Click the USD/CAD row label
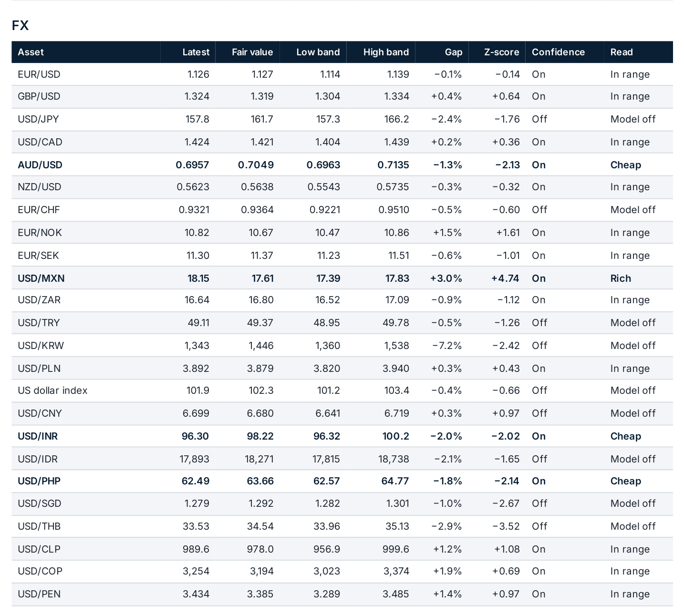684x616 pixels. pyautogui.click(x=40, y=142)
